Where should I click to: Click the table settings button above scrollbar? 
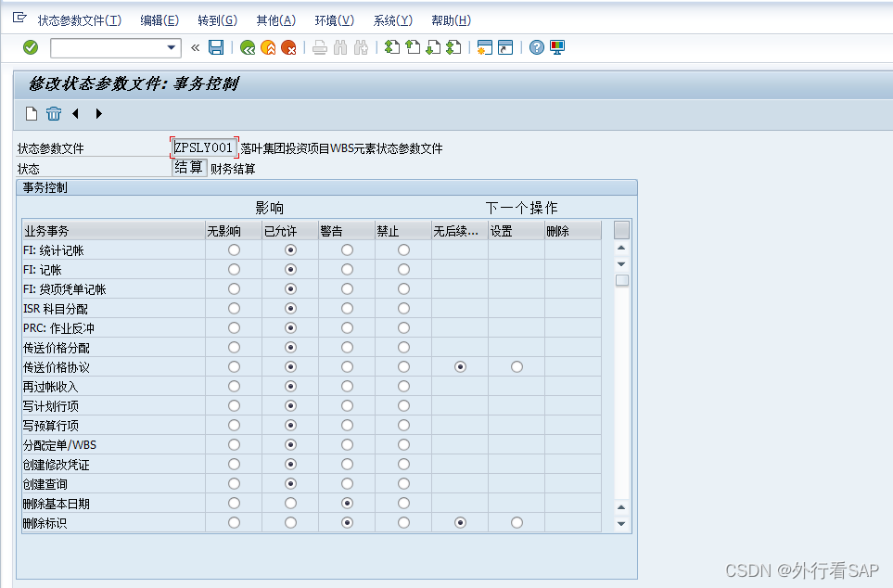coord(621,230)
